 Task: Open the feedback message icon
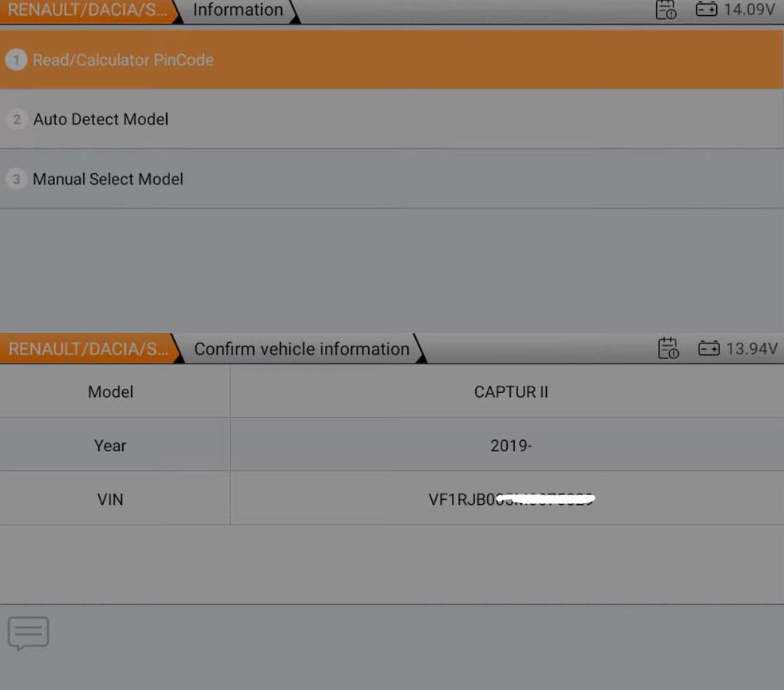pyautogui.click(x=29, y=633)
